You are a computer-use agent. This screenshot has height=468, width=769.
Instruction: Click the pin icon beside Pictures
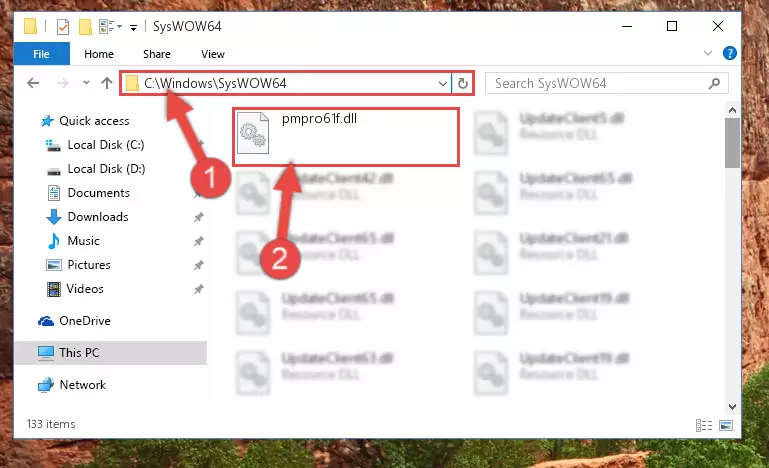tap(198, 265)
